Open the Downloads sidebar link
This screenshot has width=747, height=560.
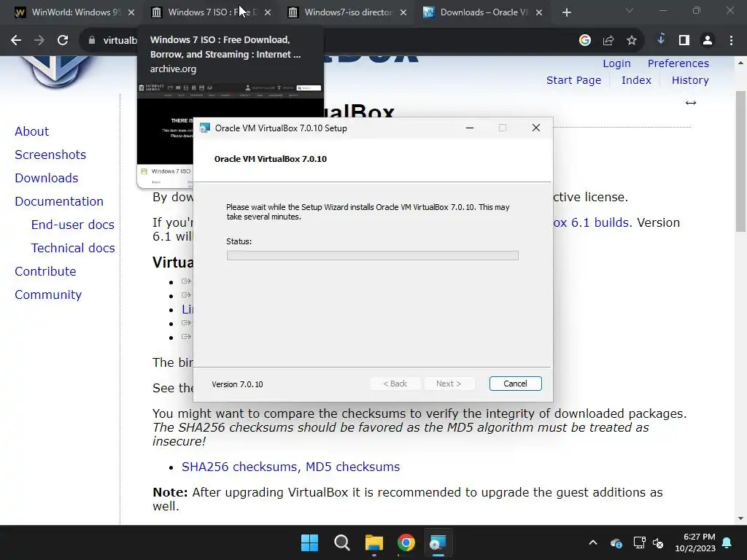pyautogui.click(x=47, y=178)
